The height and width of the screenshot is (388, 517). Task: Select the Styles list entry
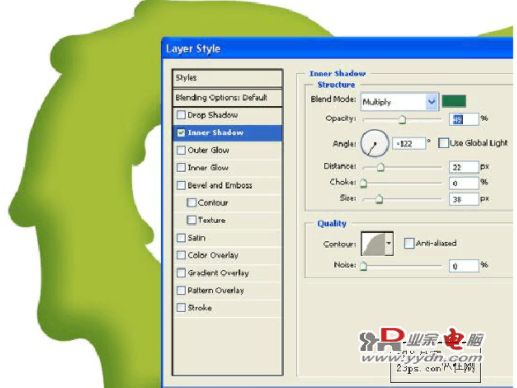click(x=228, y=78)
